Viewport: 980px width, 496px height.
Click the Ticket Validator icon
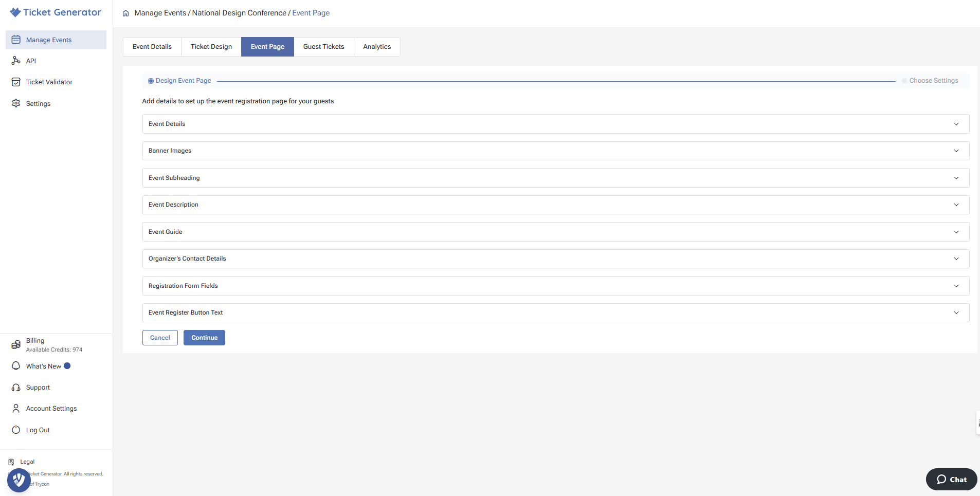click(16, 82)
